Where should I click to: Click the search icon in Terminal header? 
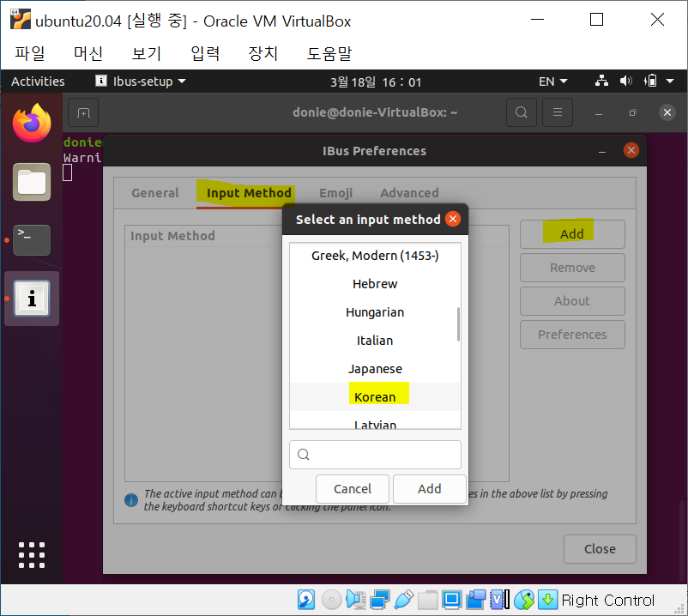coord(522,112)
